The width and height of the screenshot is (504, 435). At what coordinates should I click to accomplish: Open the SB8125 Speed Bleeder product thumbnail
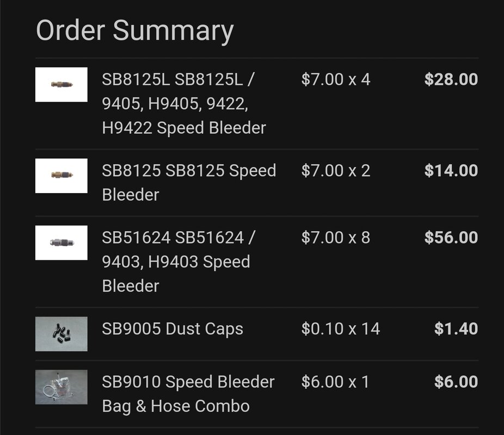[61, 176]
